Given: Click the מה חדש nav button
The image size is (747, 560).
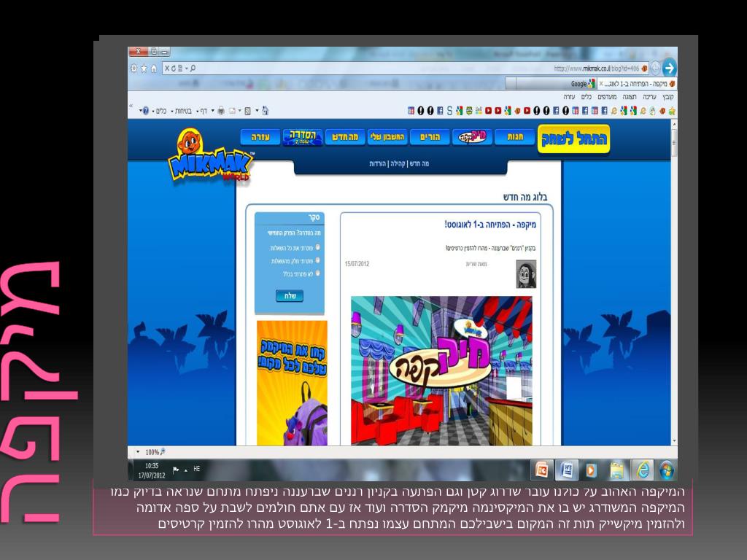Looking at the screenshot, I should click(345, 137).
